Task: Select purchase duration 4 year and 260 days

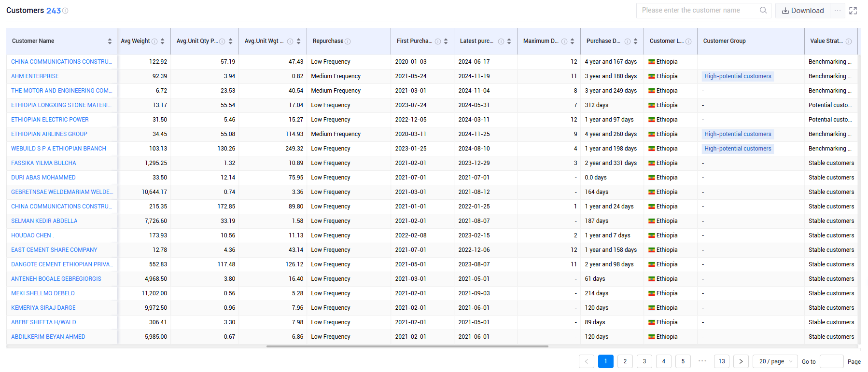Action: point(611,134)
